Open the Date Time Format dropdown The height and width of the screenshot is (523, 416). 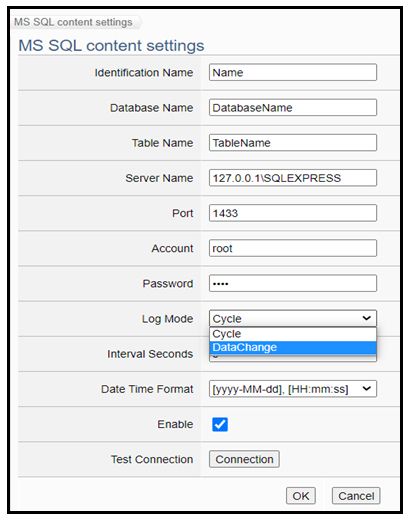coord(293,389)
